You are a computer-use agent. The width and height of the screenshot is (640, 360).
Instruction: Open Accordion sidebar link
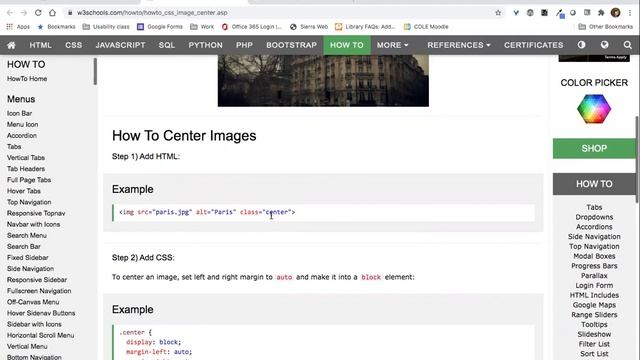tap(22, 136)
